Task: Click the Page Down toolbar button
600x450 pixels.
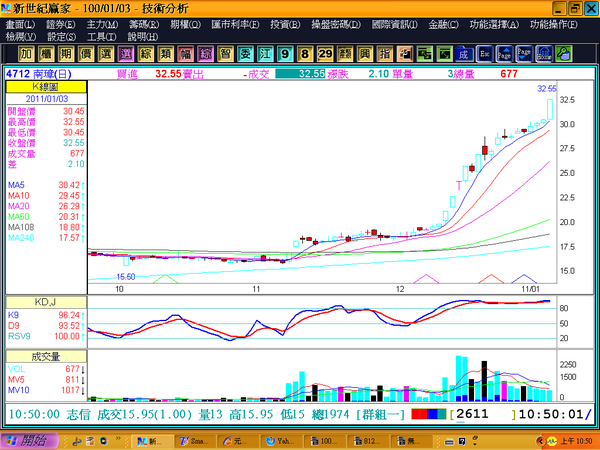Action: coord(524,54)
